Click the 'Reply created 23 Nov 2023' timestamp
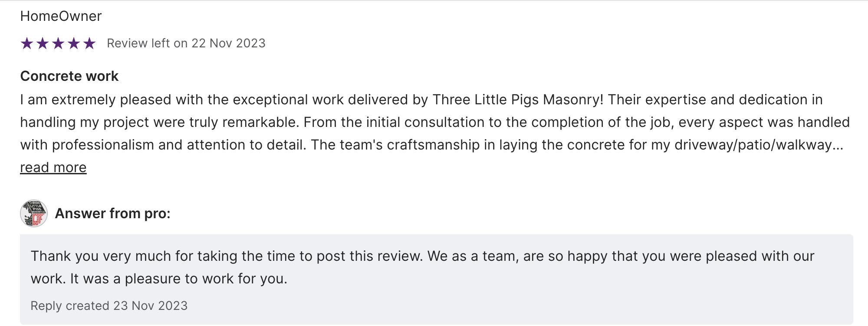This screenshot has height=326, width=868. (109, 306)
